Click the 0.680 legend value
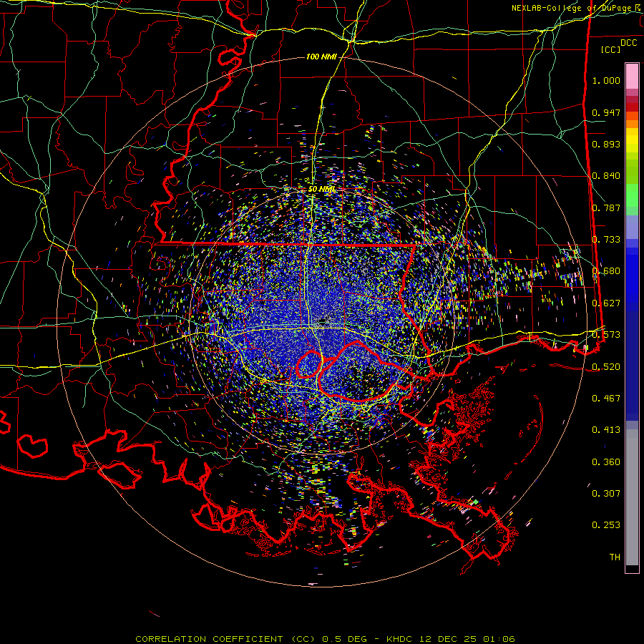This screenshot has height=644, width=644. coord(606,271)
